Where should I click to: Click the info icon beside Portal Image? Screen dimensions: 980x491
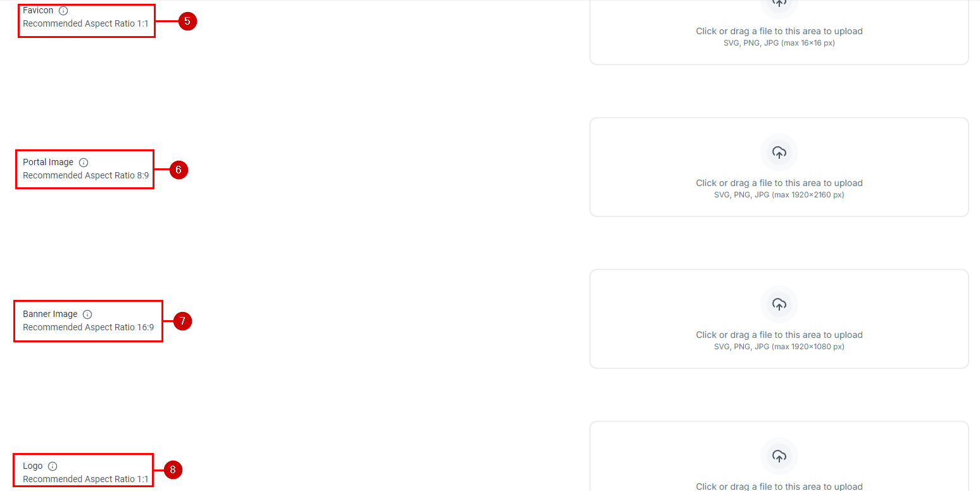[84, 163]
